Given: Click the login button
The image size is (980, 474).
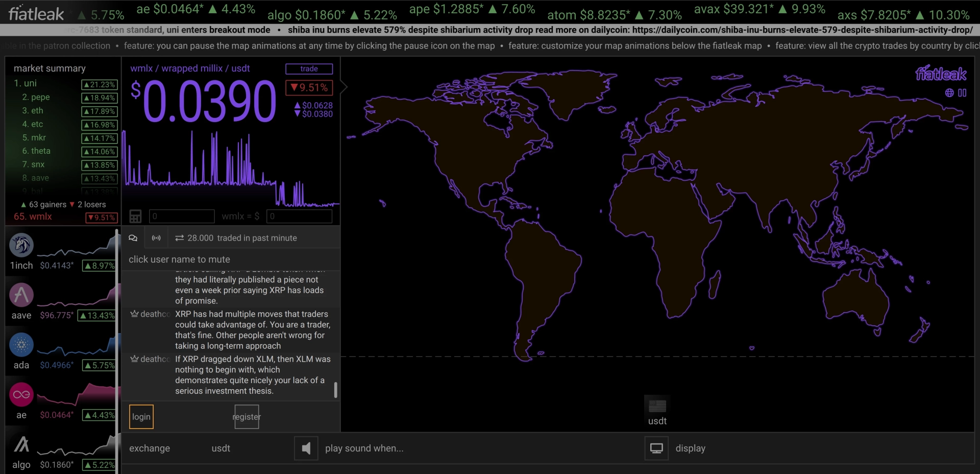Looking at the screenshot, I should [141, 417].
